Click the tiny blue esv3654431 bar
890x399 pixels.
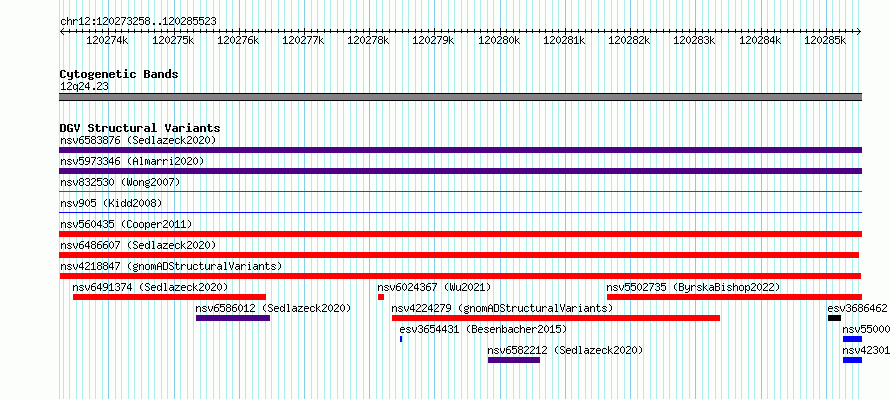click(401, 339)
